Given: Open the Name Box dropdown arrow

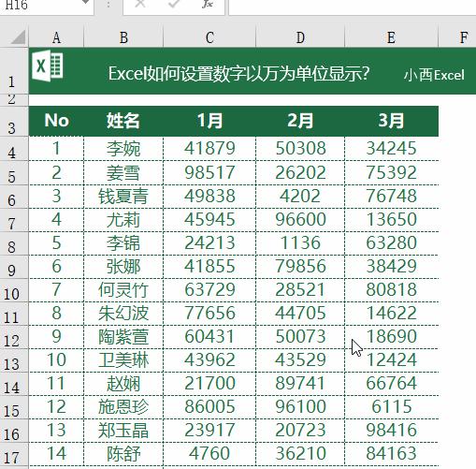Looking at the screenshot, I should [x=85, y=3].
